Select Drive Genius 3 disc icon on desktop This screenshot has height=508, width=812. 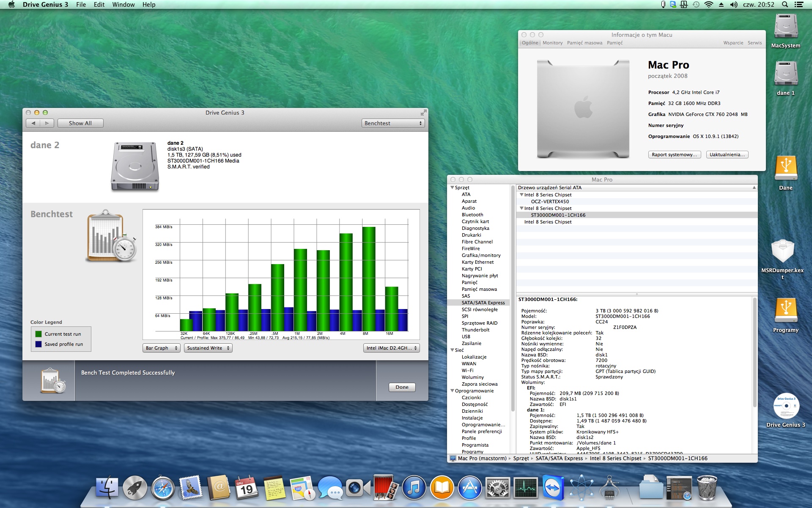[786, 406]
